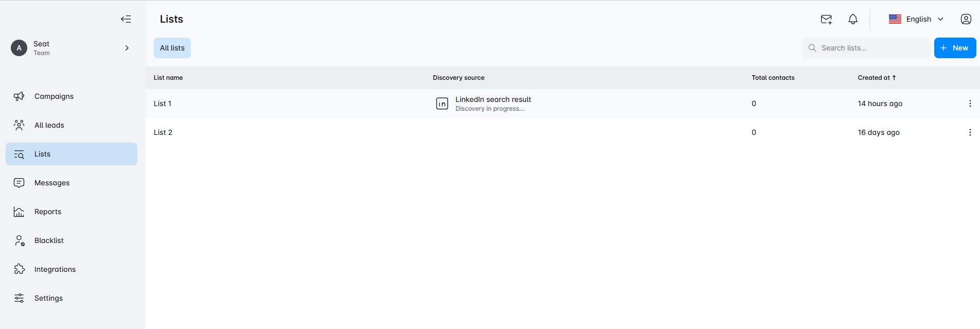The height and width of the screenshot is (329, 980).
Task: Open the Settings page from the sidebar
Action: point(48,298)
